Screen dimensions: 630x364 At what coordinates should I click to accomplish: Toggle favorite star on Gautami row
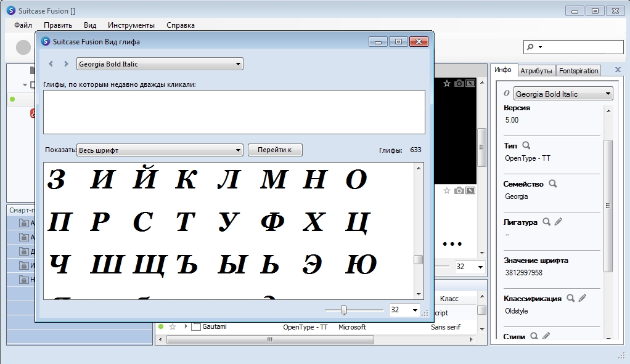173,326
